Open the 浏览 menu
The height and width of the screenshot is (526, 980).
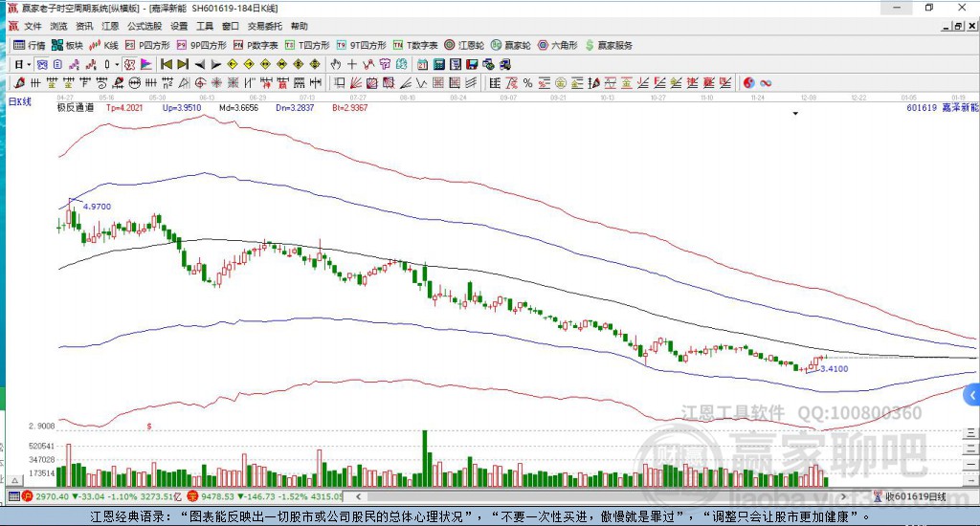coord(58,26)
